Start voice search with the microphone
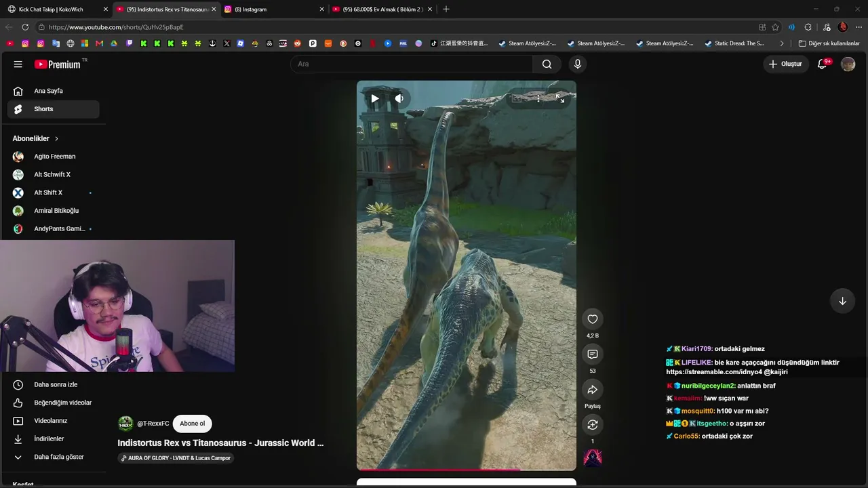The width and height of the screenshot is (868, 488). 578,64
